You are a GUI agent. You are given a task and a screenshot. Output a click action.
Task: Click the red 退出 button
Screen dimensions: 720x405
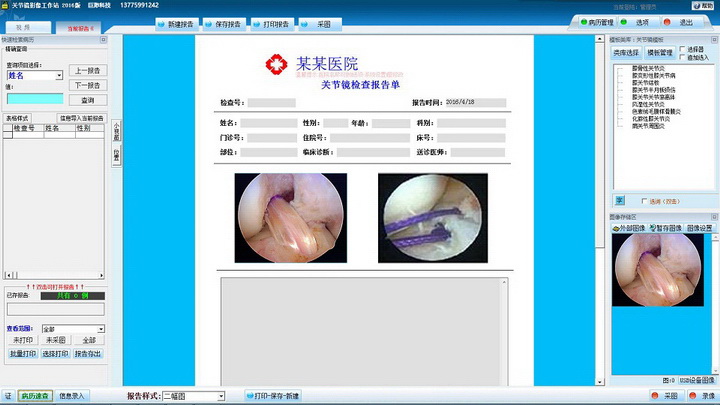[x=681, y=22]
